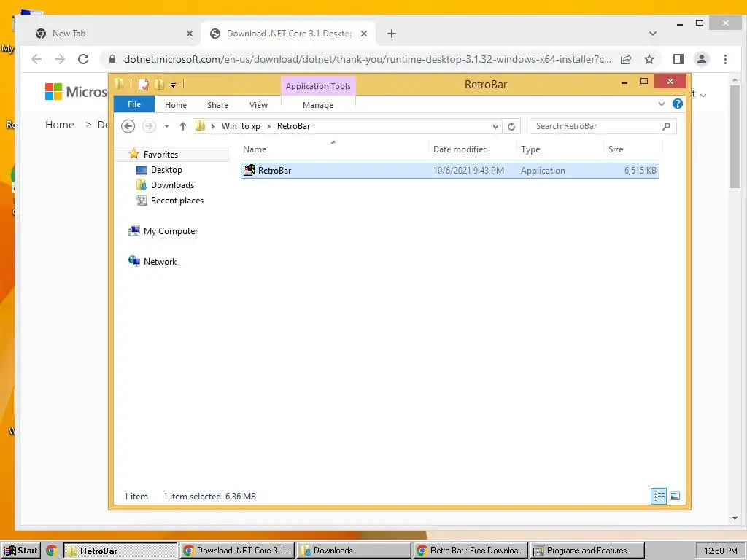Click the RetroBar file icon

point(249,170)
